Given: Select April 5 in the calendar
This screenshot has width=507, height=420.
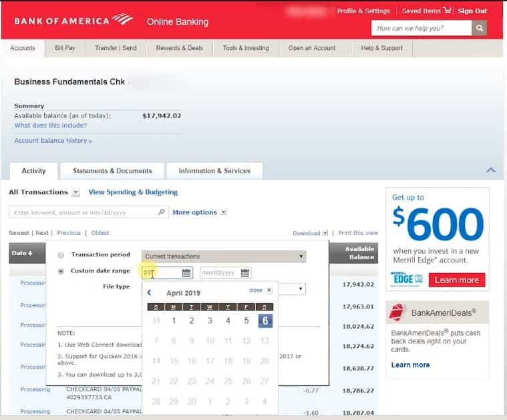Looking at the screenshot, I should click(246, 321).
